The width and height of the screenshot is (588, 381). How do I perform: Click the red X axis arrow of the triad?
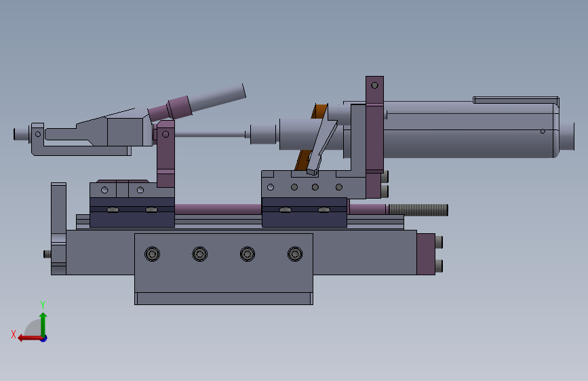(29, 338)
